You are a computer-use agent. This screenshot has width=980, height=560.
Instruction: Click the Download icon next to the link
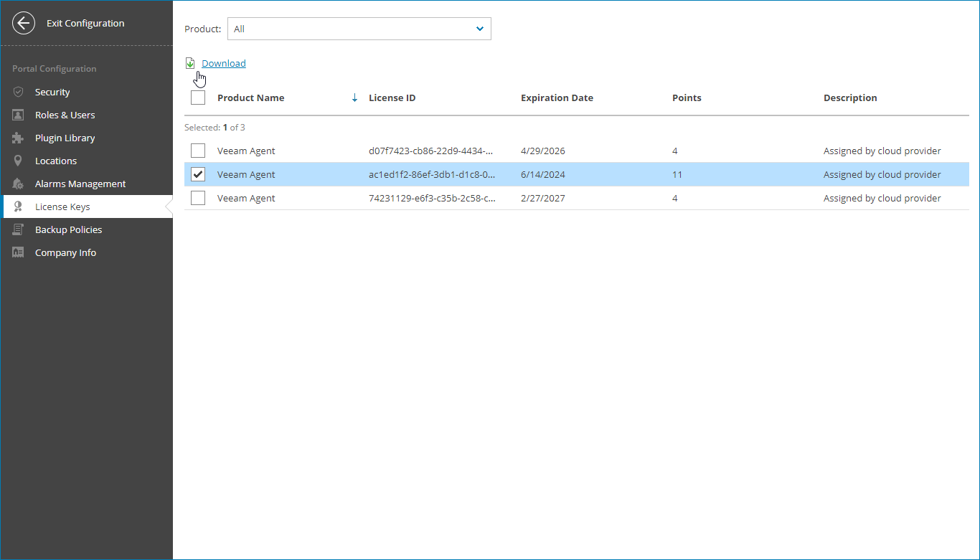tap(189, 63)
